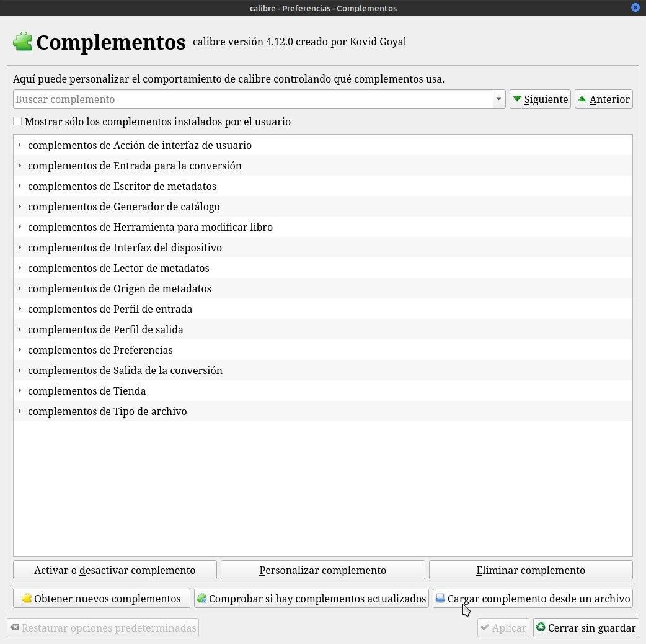This screenshot has height=644, width=646.
Task: Enable Mostrar sólo los complementos instalados por el usuario
Action: click(17, 121)
